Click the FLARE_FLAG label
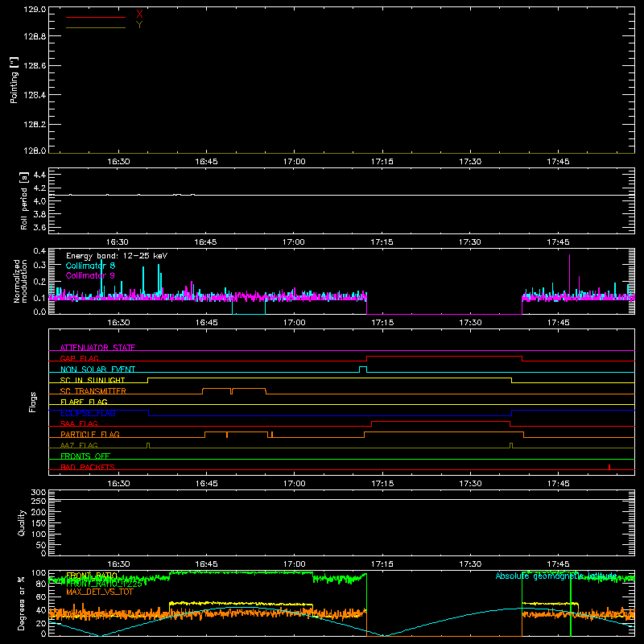 click(x=84, y=402)
